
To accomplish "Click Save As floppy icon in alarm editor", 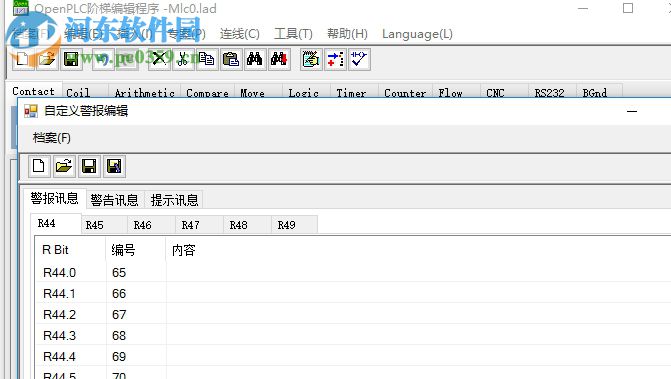I will click(x=114, y=166).
